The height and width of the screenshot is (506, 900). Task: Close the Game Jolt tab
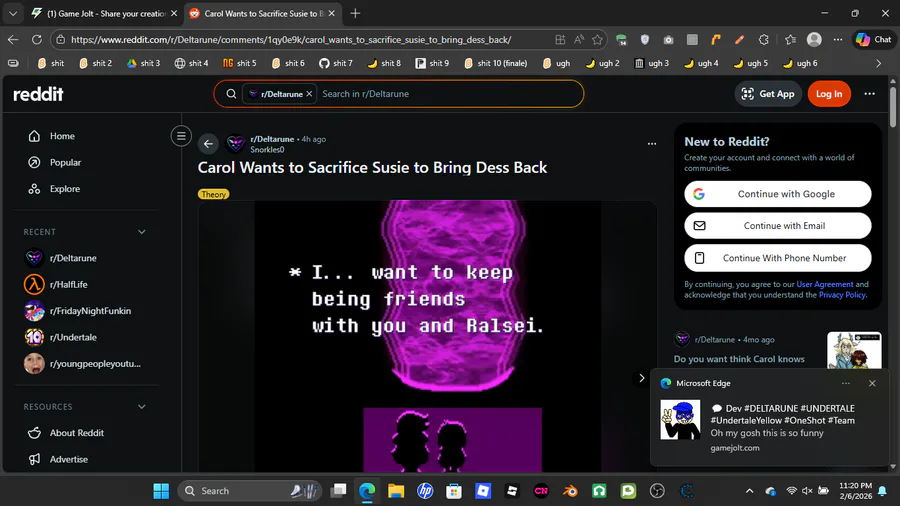(174, 13)
